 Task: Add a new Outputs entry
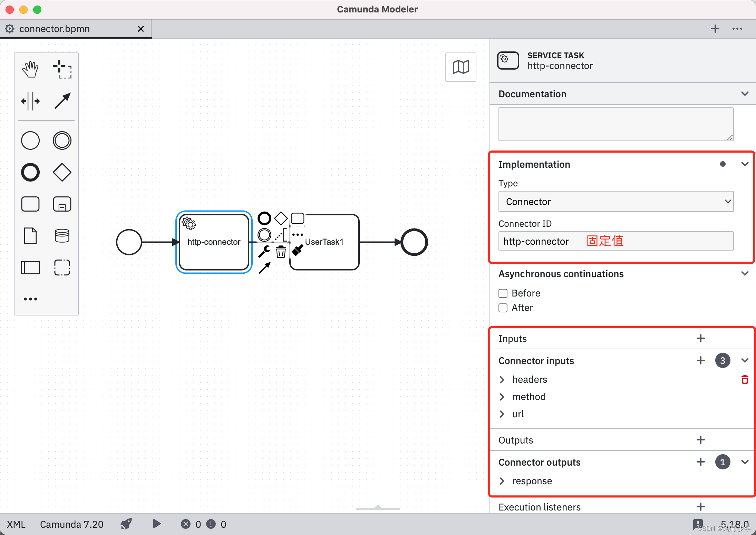pyautogui.click(x=701, y=440)
